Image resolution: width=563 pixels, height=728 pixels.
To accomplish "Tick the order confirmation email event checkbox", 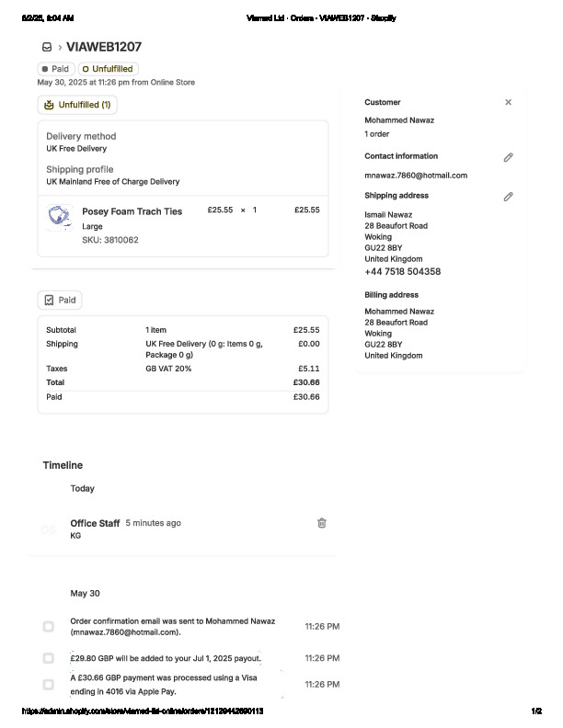I will pyautogui.click(x=48, y=627).
